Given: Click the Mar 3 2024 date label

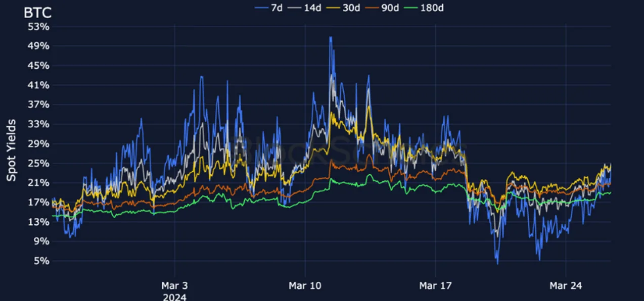Looking at the screenshot, I should pos(174,291).
